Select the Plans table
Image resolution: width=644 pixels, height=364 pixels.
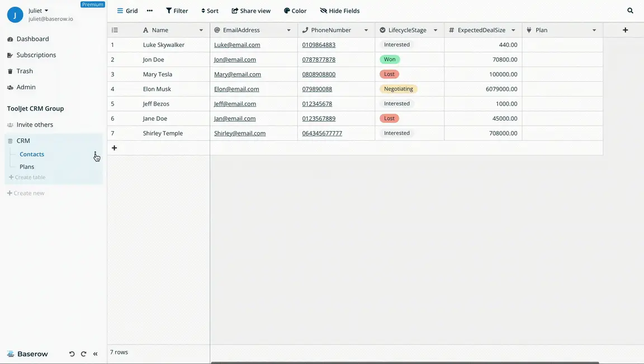pos(27,166)
